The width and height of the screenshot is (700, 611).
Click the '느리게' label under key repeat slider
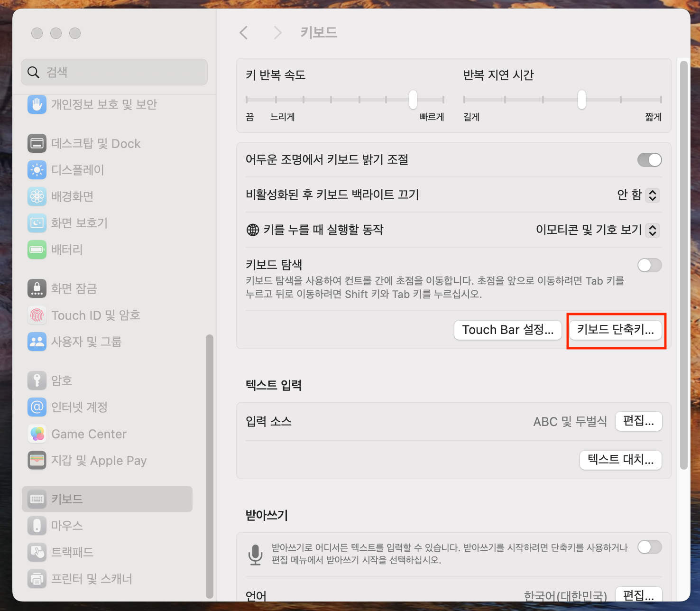click(283, 117)
